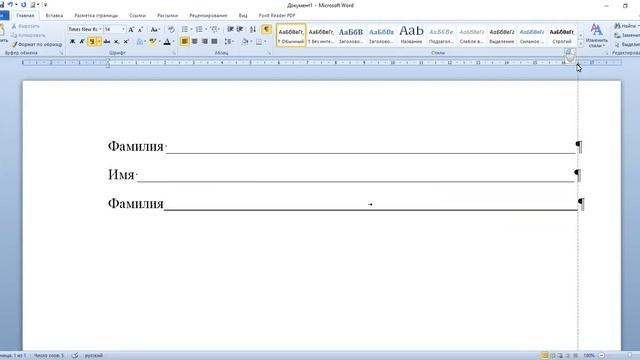
Task: Select the Название style
Action: coord(411,35)
